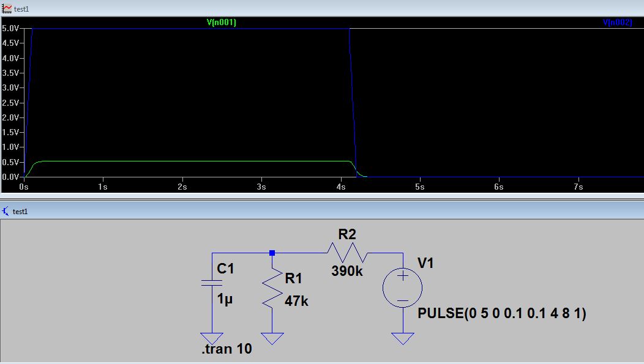Click the 5.0V vertical axis label
This screenshot has height=364, width=644.
click(10, 28)
